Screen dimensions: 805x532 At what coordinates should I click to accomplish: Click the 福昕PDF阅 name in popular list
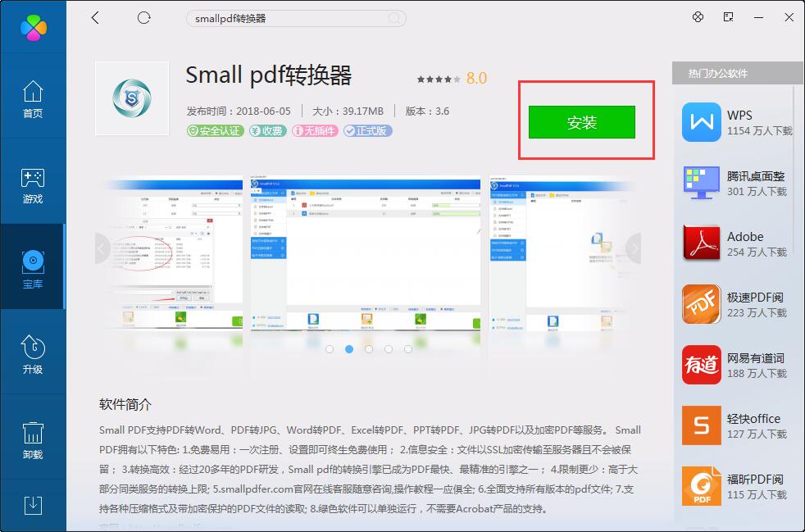pos(755,479)
